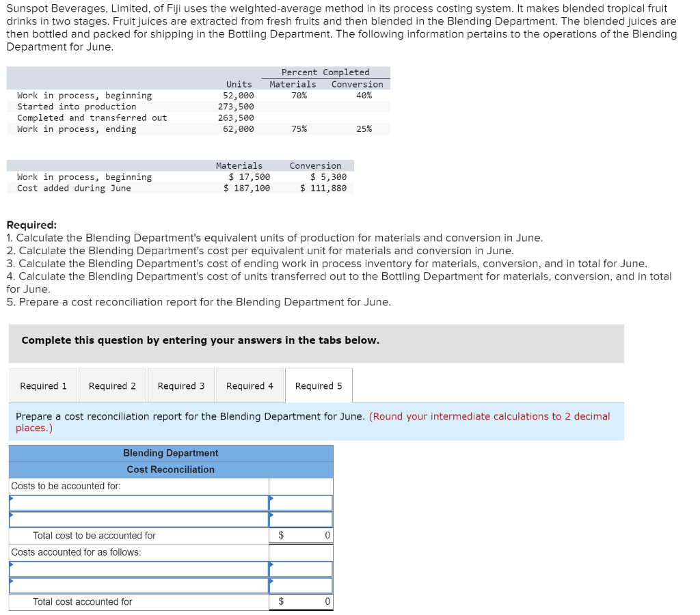Viewport: 700px width, 615px height.
Task: Switch to the Required 4 tab
Action: tap(250, 385)
